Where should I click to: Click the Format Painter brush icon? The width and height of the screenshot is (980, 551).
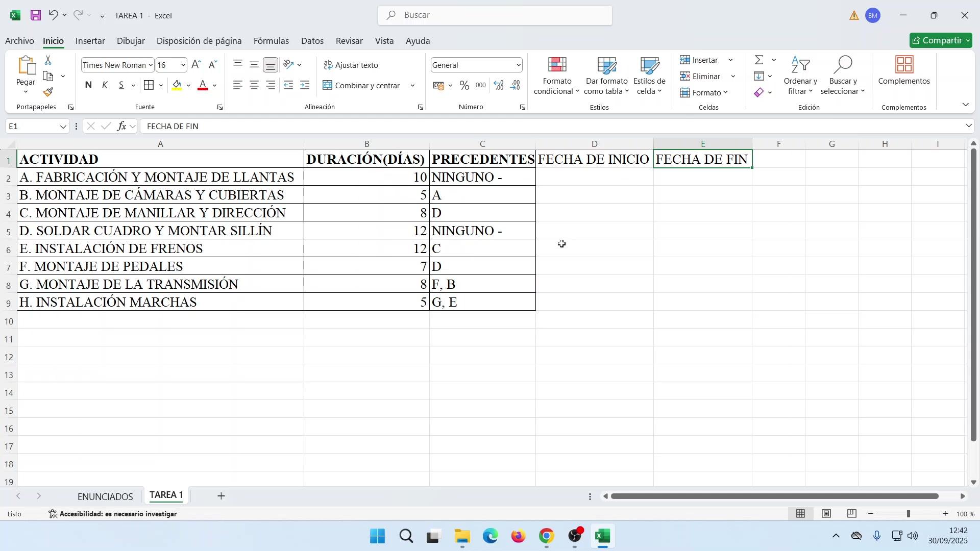48,92
